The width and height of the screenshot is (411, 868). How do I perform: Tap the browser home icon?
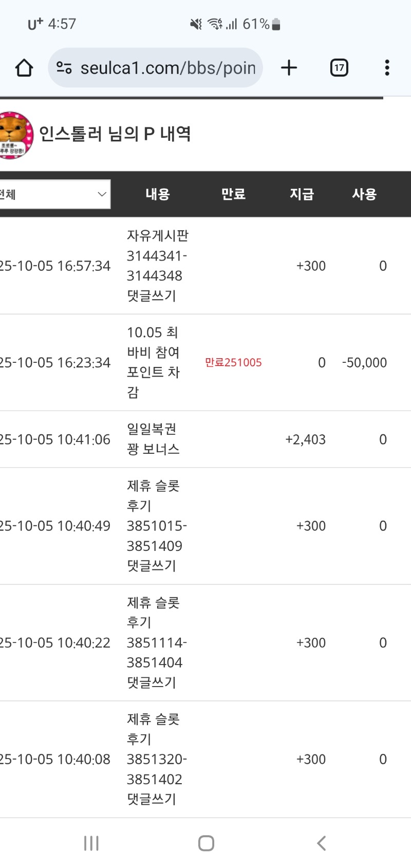(24, 68)
